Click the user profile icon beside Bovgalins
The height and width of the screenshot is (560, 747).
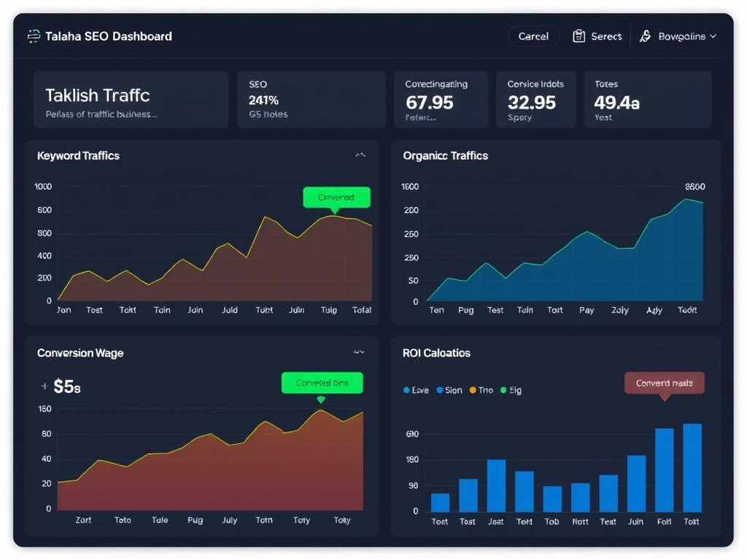tap(645, 35)
